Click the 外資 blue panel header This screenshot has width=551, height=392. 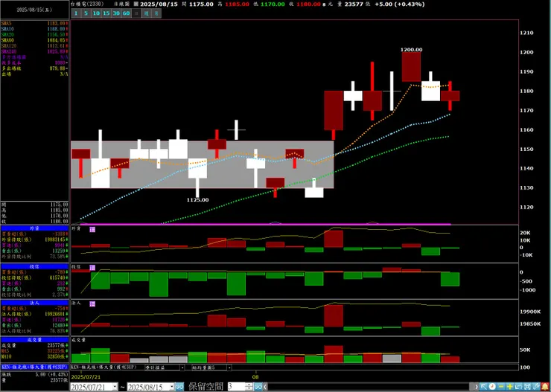point(34,228)
